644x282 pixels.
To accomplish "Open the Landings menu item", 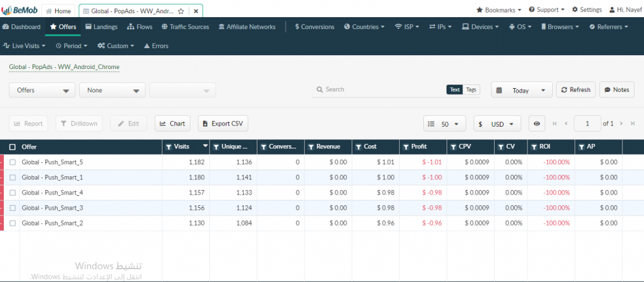I will [x=101, y=27].
